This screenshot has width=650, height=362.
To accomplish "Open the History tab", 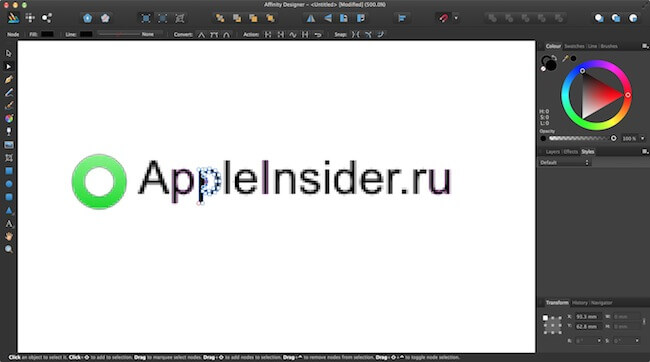I will (x=580, y=303).
